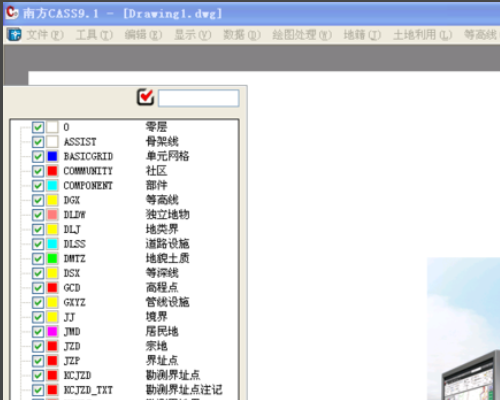Select the BASICGRID layer name
Image resolution: width=500 pixels, height=400 pixels.
(x=88, y=156)
